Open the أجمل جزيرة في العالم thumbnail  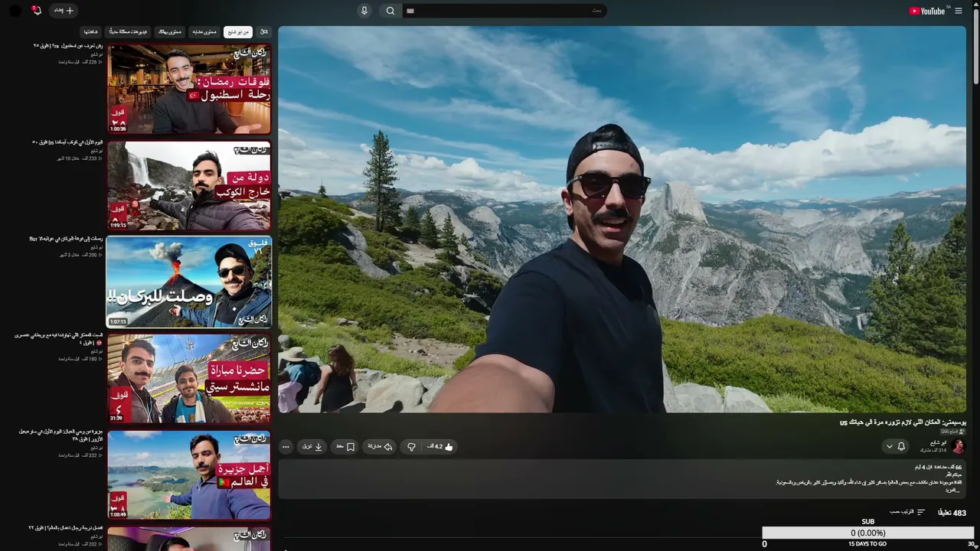click(189, 475)
